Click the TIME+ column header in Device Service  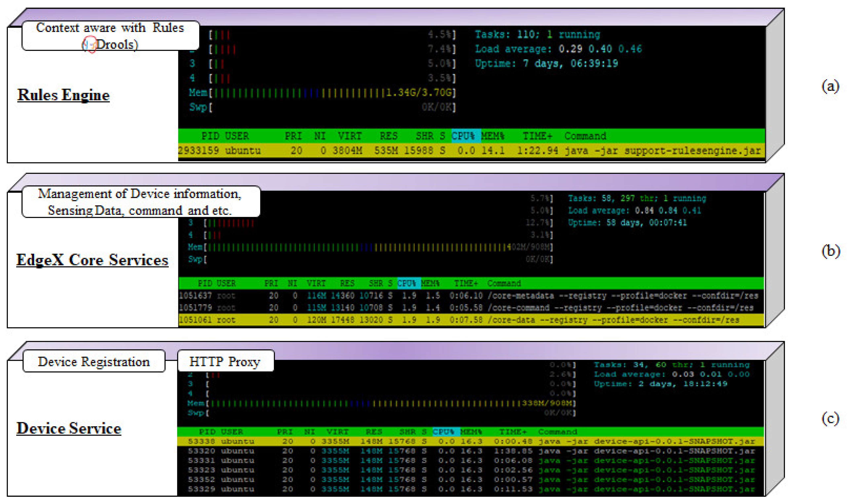coord(513,432)
